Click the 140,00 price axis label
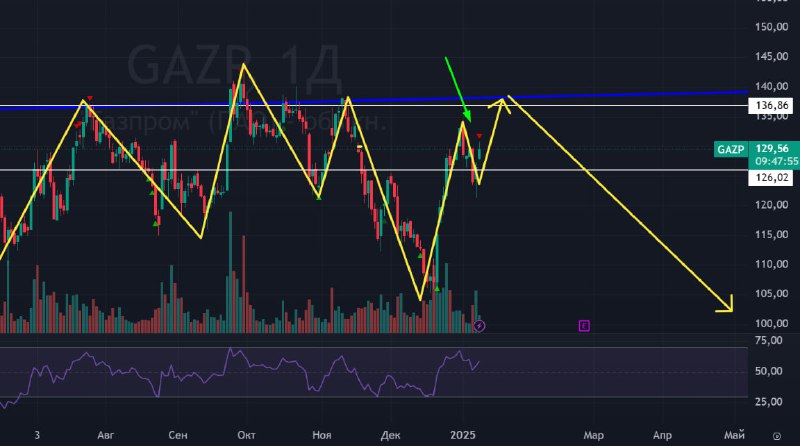 [x=771, y=86]
